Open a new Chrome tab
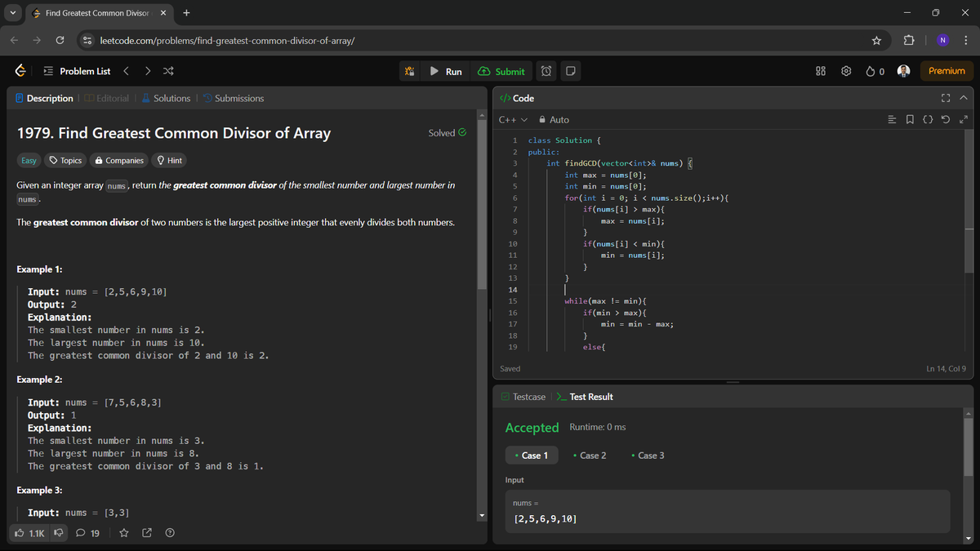 click(x=186, y=13)
